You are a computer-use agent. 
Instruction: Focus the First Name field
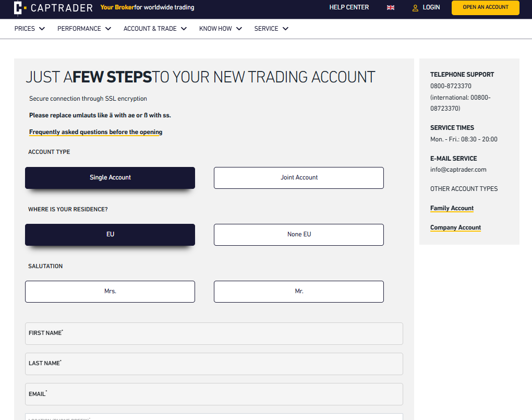pyautogui.click(x=214, y=334)
